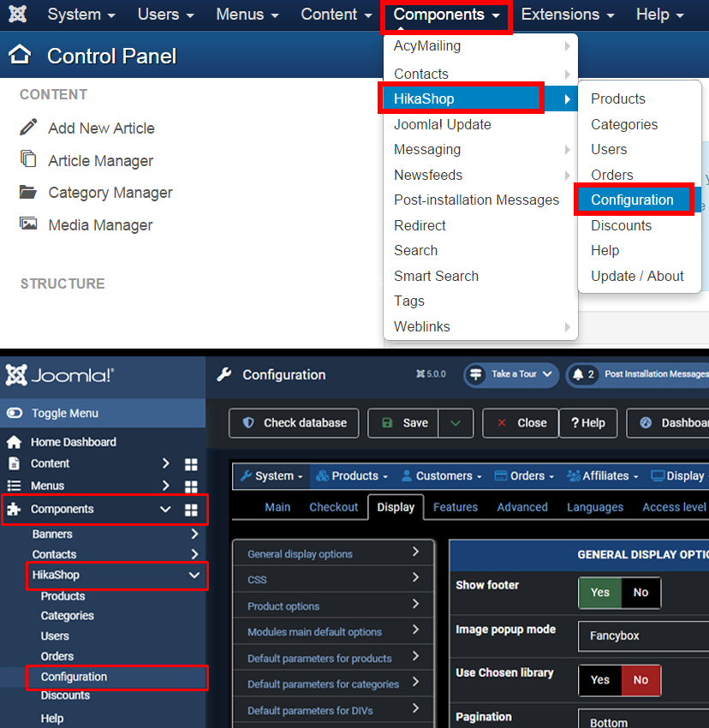Click the Joomla logo icon in the top navbar
Image resolution: width=709 pixels, height=728 pixels.
(18, 15)
